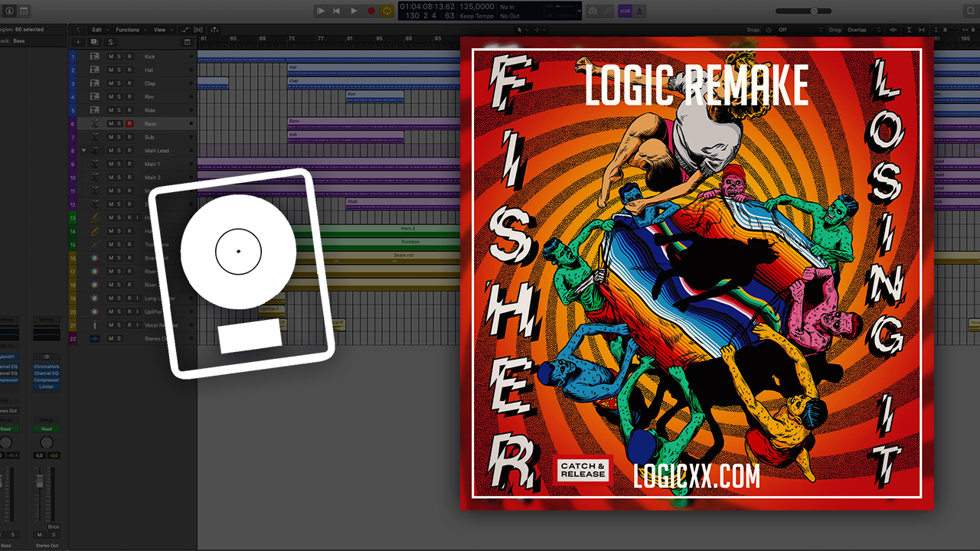This screenshot has height=551, width=980.
Task: Open the View menu
Action: coord(162,30)
